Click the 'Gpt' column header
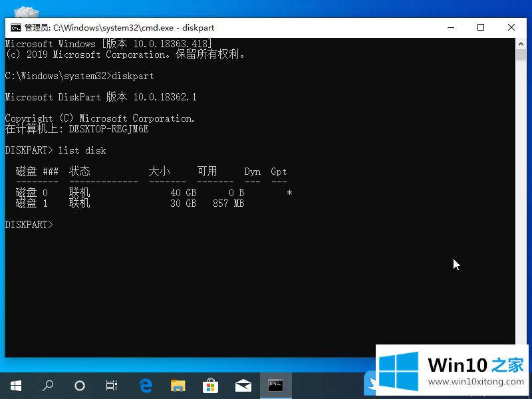The width and height of the screenshot is (532, 399). 279,172
